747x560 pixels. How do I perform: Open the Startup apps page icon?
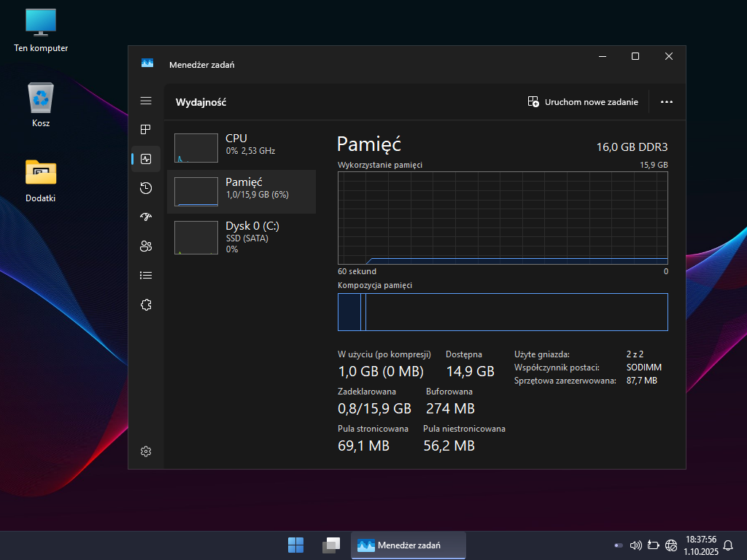coord(146,217)
